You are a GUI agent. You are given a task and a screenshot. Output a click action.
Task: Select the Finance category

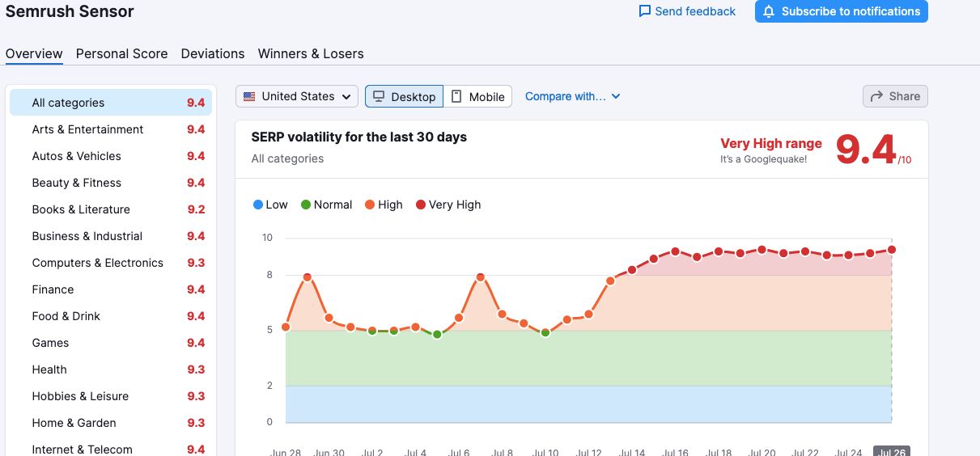pos(111,289)
